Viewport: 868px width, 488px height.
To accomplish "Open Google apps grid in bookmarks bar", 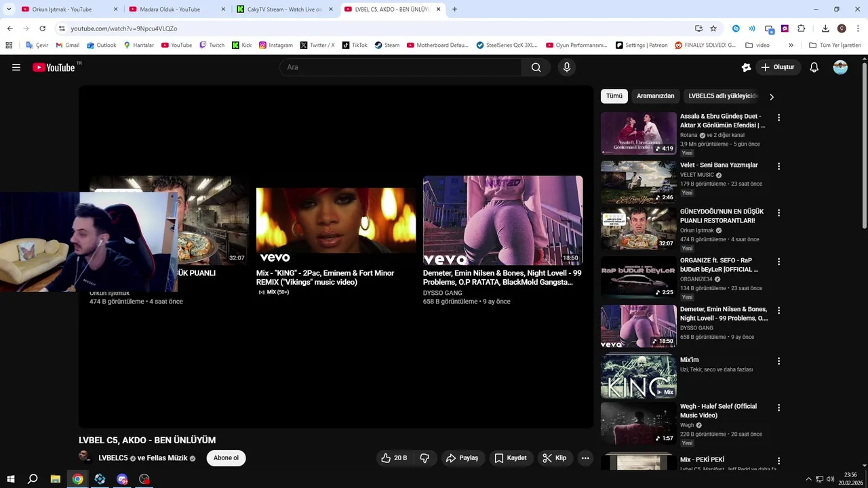I will tap(9, 45).
